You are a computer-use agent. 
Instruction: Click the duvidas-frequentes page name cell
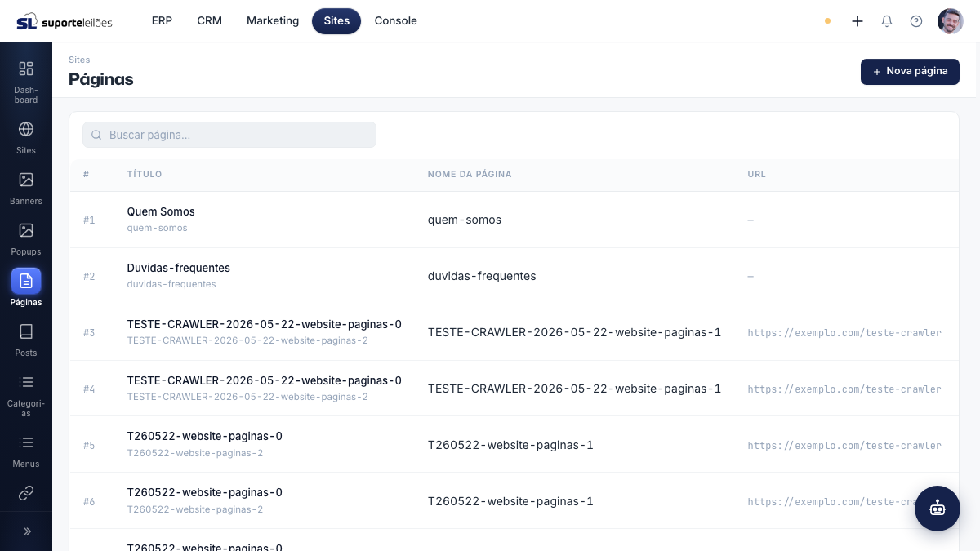[x=482, y=276]
